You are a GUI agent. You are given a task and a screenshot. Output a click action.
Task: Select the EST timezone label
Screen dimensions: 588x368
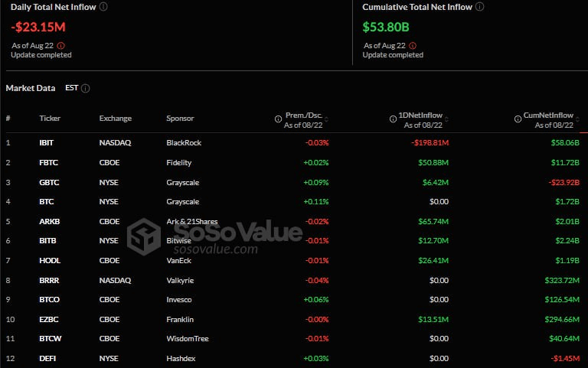pyautogui.click(x=72, y=88)
